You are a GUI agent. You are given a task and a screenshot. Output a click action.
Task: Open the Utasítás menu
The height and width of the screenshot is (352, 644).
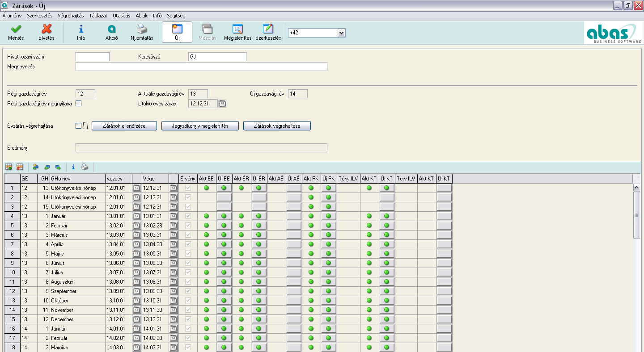pyautogui.click(x=122, y=15)
